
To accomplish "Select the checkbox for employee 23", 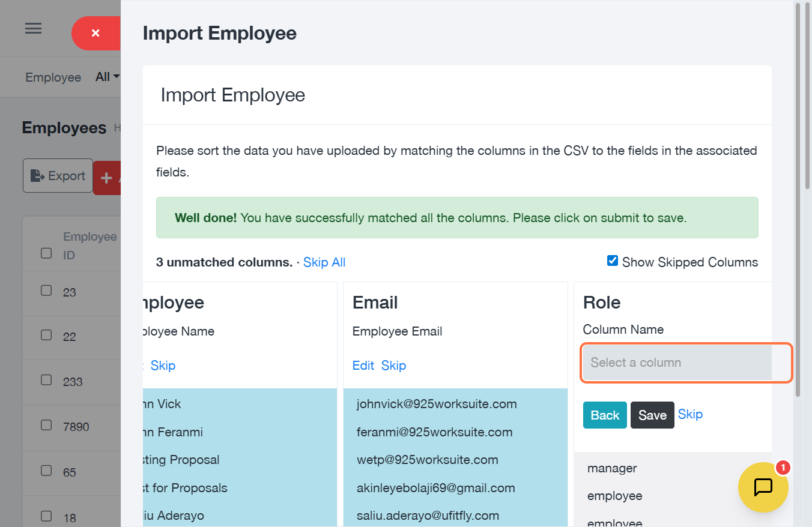I will pos(46,291).
